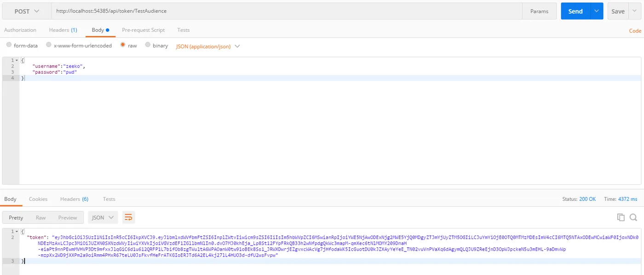Copy the response body to clipboard
644x275 pixels.
[x=621, y=217]
